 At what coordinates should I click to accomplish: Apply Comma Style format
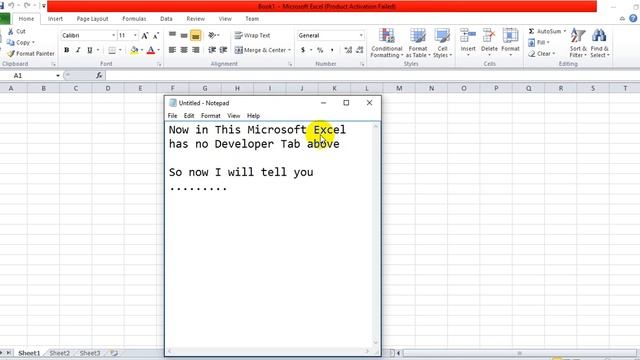tap(332, 50)
